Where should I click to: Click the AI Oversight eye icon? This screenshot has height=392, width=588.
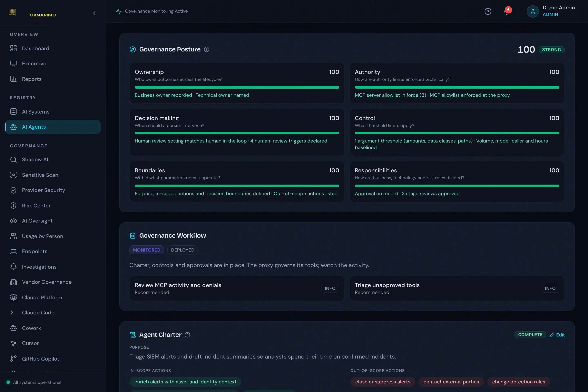tap(13, 221)
